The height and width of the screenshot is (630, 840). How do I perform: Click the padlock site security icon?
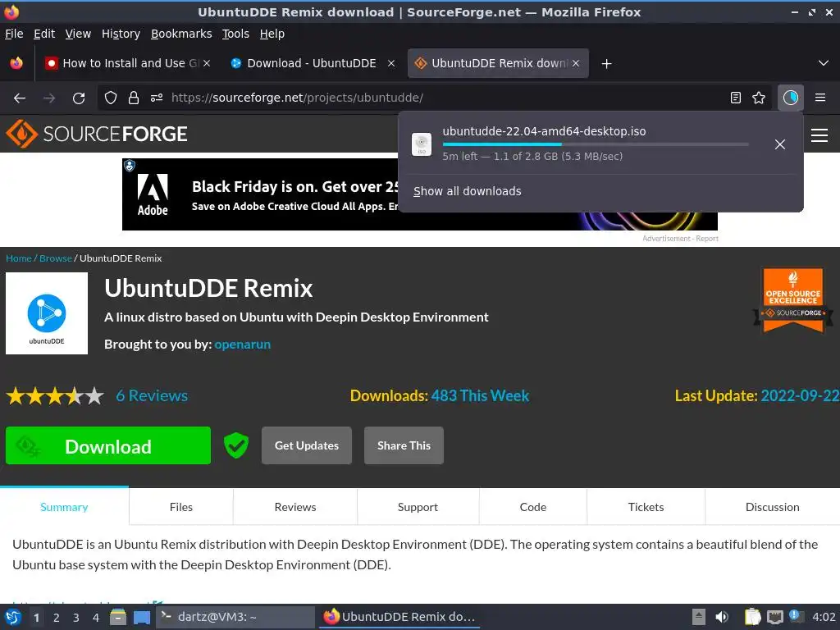[x=134, y=98]
